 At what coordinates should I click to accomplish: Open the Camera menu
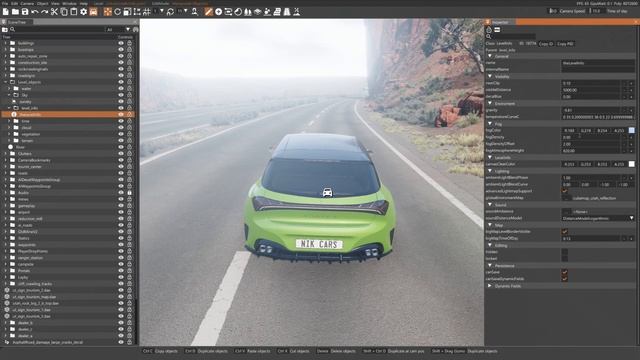(27, 3)
